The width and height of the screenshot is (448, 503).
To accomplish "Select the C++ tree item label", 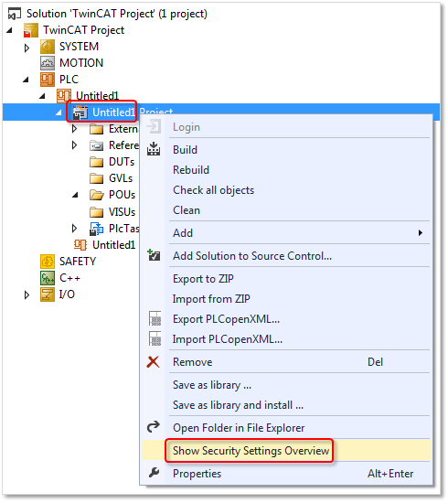I will [x=69, y=278].
